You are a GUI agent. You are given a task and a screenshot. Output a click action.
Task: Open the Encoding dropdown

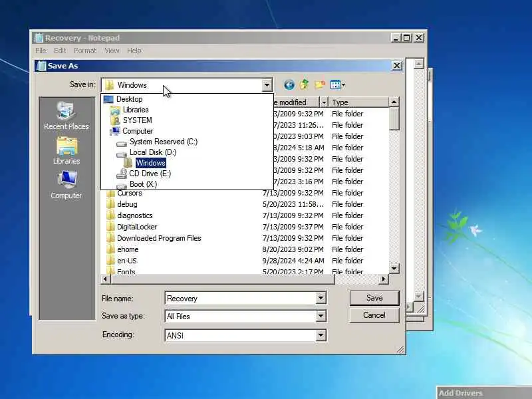(x=321, y=336)
